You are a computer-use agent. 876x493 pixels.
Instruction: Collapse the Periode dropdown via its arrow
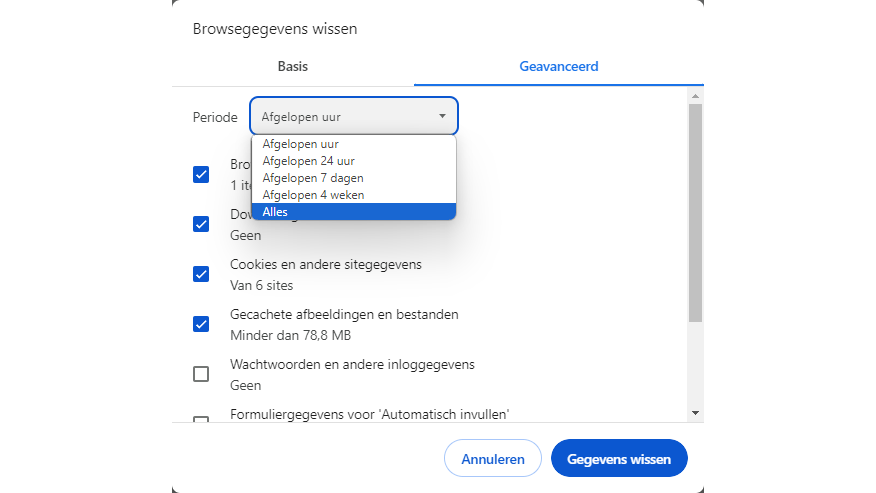click(x=442, y=116)
